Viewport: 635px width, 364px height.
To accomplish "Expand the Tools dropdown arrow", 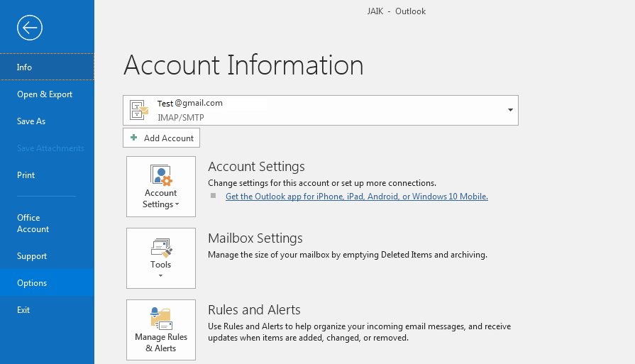I will tap(161, 276).
